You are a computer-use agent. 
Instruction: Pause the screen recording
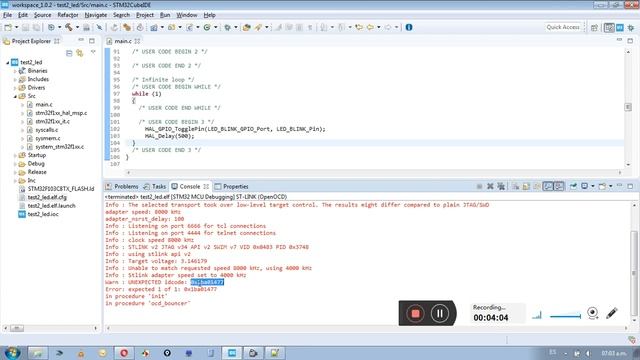point(440,313)
